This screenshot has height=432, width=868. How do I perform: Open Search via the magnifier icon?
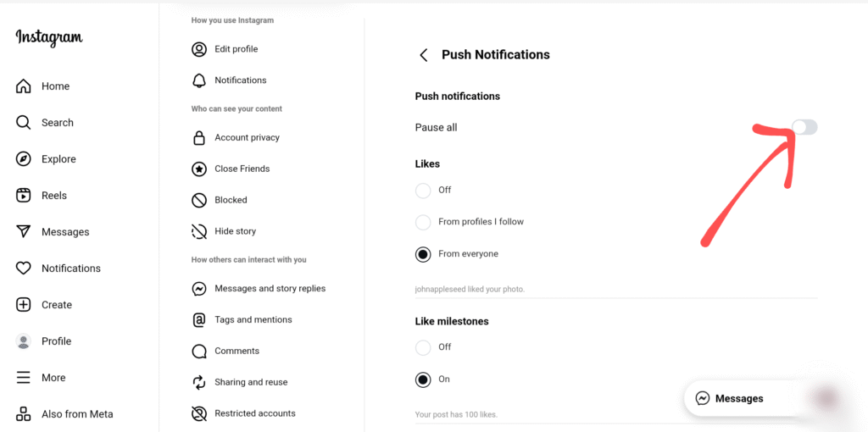click(x=24, y=123)
